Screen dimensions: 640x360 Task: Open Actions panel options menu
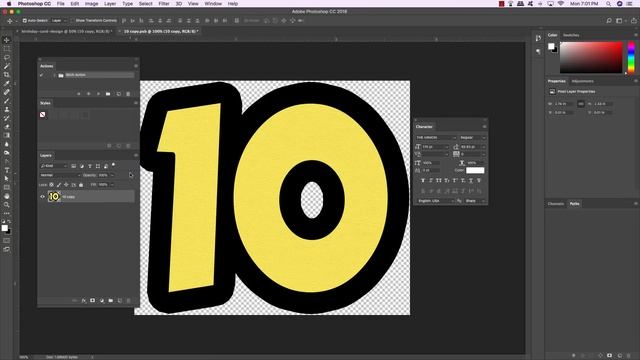coord(136,66)
